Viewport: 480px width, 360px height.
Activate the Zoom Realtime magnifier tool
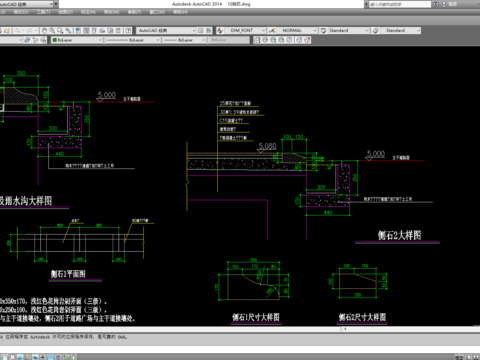pyautogui.click(x=52, y=31)
